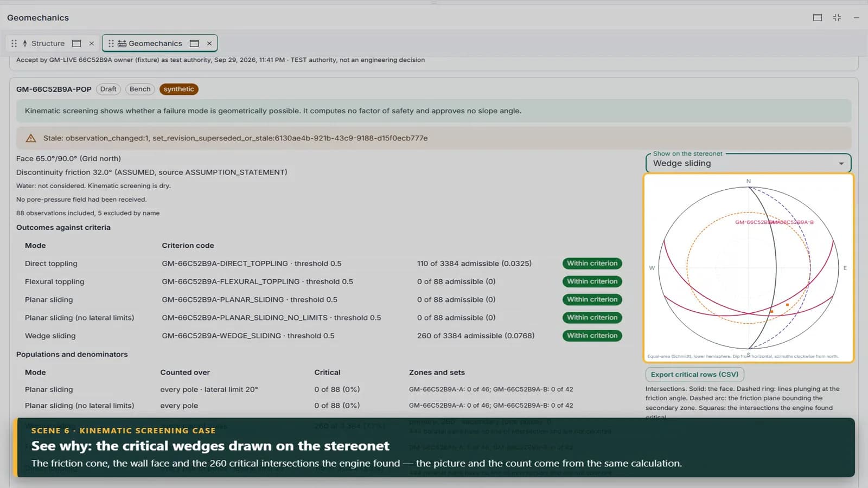The width and height of the screenshot is (868, 488).
Task: Click the icon beside the Geomechanics tab label
Action: coord(122,43)
